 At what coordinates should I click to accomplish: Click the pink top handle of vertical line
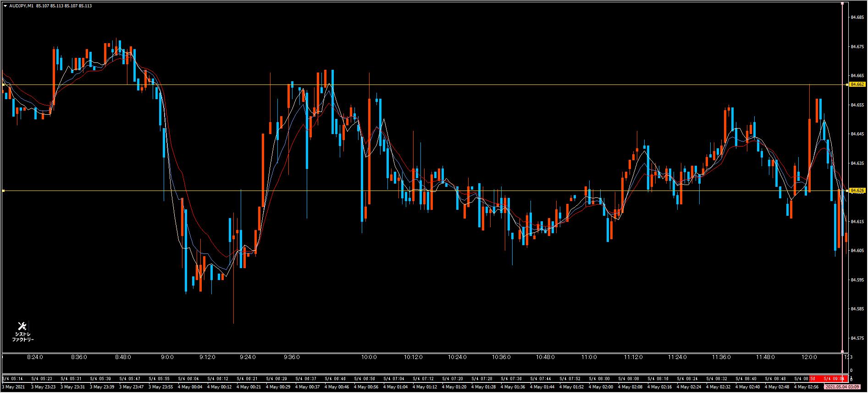[843, 4]
